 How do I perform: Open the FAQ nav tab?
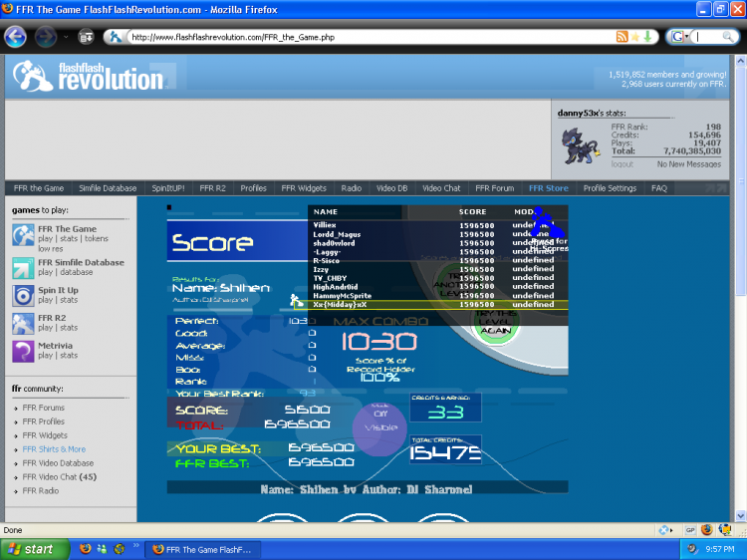659,188
